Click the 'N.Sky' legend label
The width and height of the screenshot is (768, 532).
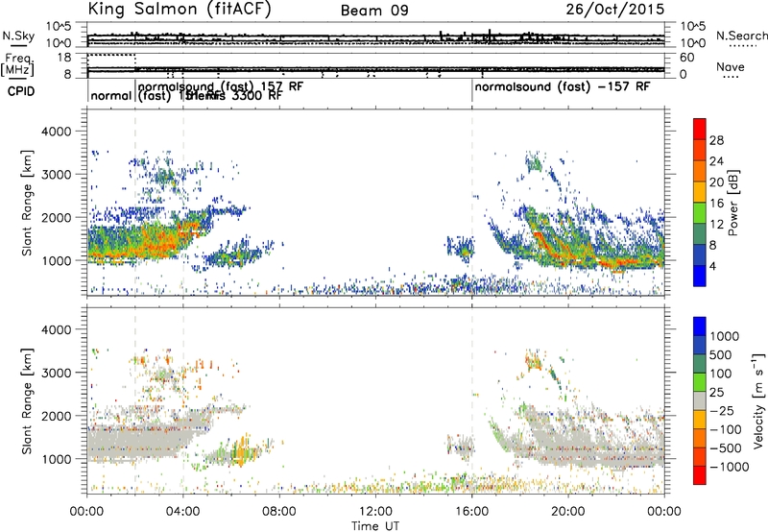(18, 36)
